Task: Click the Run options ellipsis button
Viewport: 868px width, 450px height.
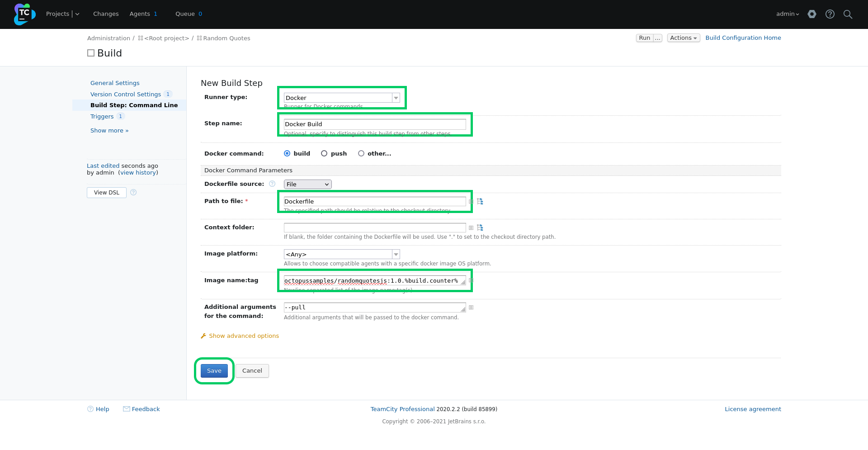Action: coord(658,38)
